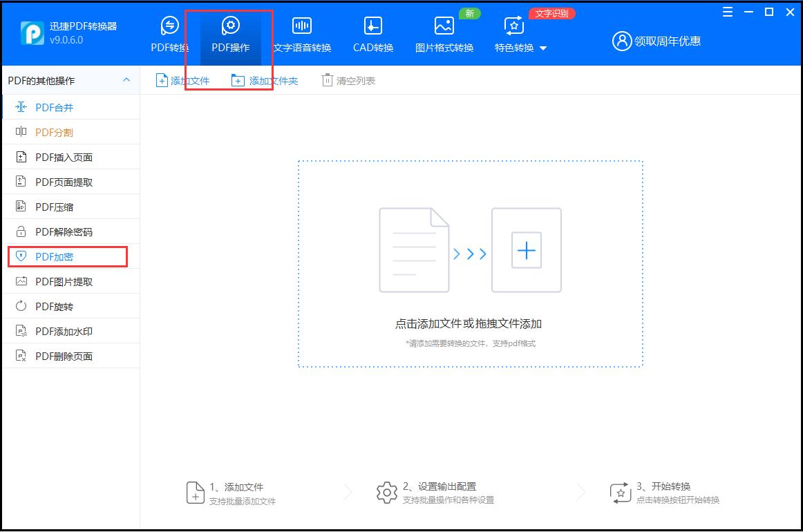
Task: Click the 添加文件 button
Action: (185, 79)
